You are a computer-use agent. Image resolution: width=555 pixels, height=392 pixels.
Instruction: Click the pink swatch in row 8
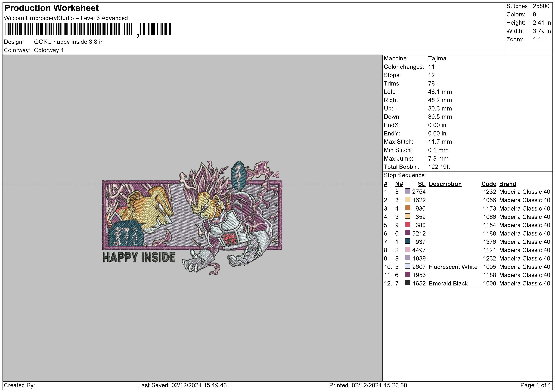(408, 249)
